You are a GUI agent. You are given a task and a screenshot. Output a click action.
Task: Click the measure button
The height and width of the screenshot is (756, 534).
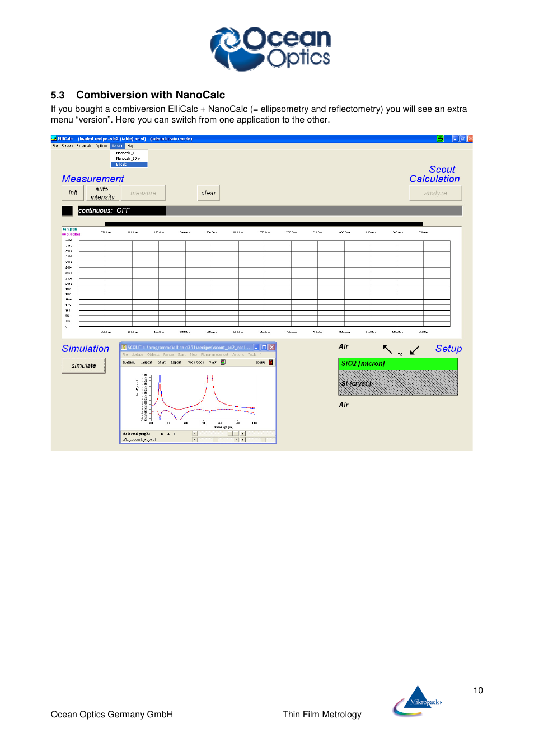[x=143, y=193]
